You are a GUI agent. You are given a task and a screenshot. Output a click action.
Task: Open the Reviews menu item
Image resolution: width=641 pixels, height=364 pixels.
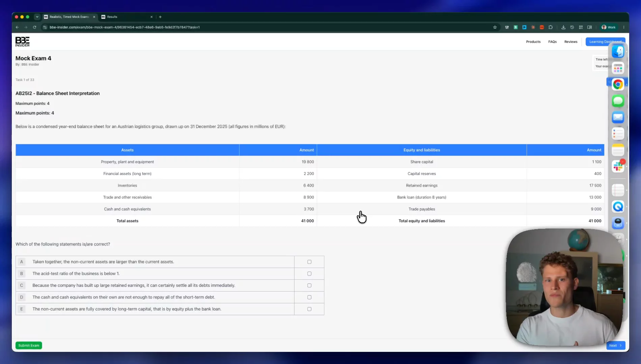570,42
